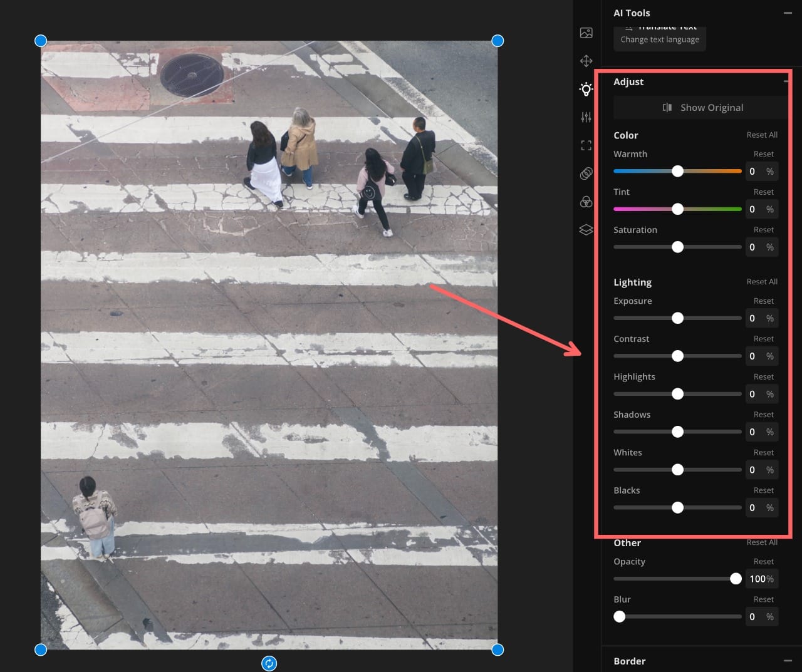This screenshot has width=802, height=672.
Task: Select the overlapping circles blend icon
Action: [x=586, y=173]
